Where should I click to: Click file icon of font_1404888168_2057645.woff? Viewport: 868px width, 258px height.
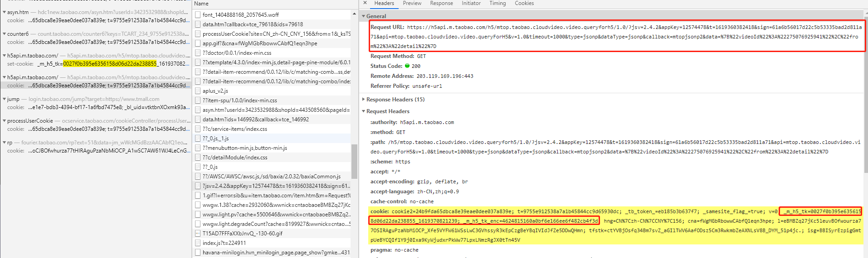(198, 15)
